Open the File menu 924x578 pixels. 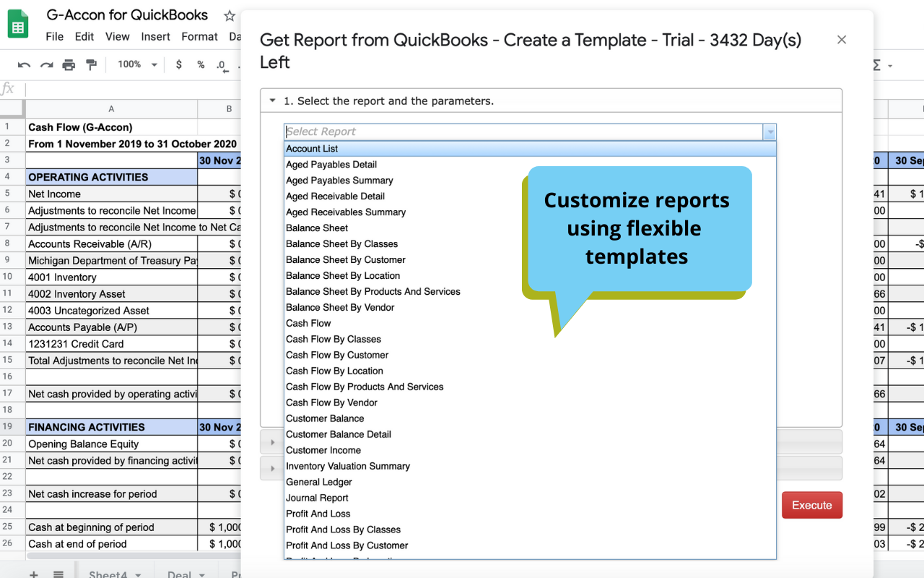pyautogui.click(x=54, y=37)
